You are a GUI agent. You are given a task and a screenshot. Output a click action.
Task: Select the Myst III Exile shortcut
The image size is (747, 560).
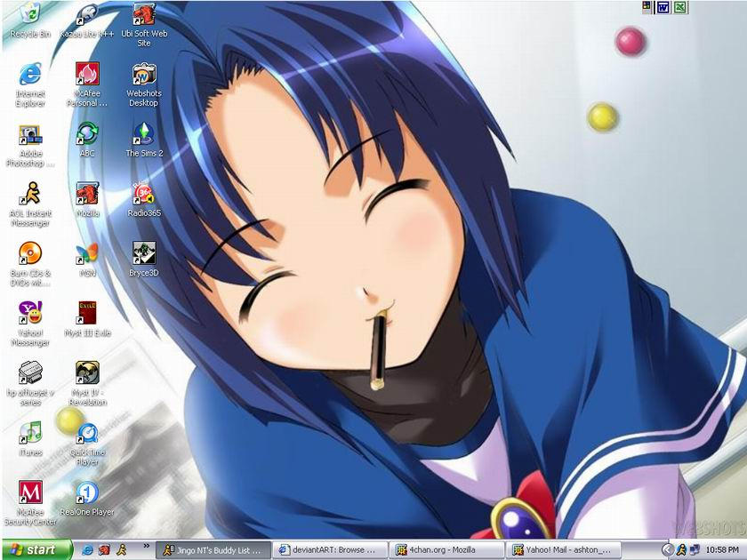[87, 319]
